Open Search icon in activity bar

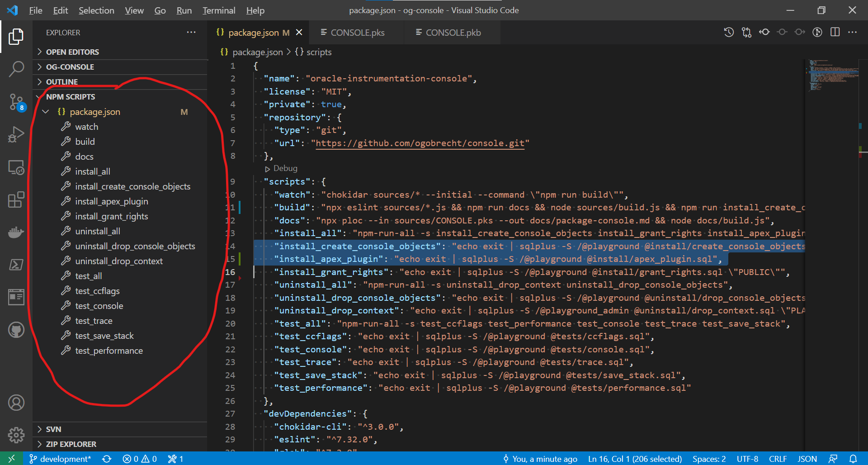coord(16,69)
